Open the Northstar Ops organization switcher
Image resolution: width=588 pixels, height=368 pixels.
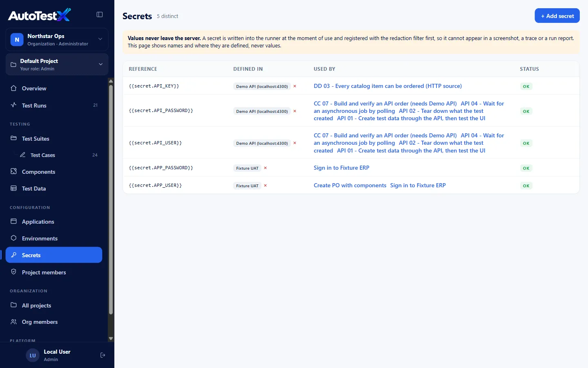57,40
